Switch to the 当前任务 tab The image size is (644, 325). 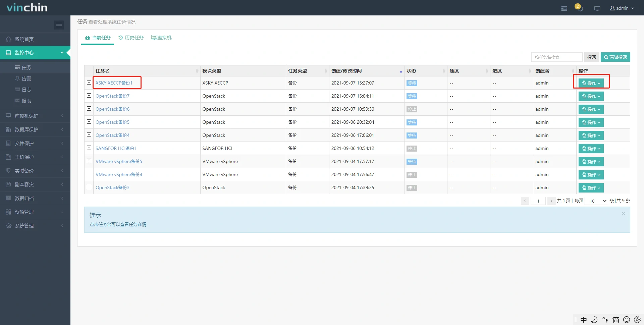(x=98, y=38)
